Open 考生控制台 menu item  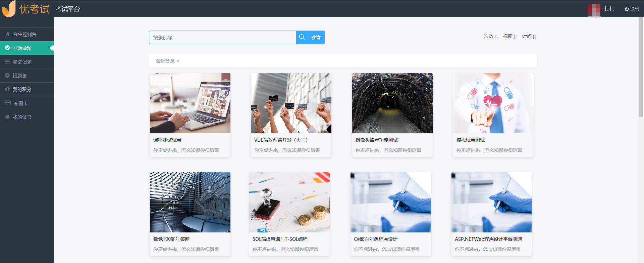(x=27, y=34)
